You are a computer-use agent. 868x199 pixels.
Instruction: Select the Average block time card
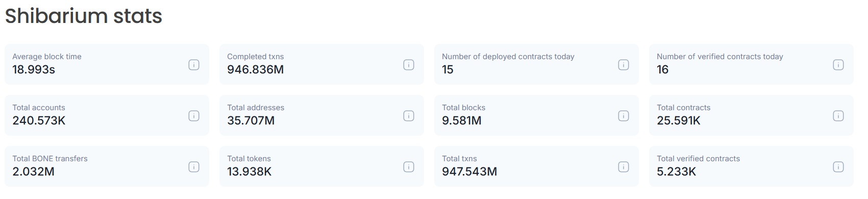click(107, 64)
